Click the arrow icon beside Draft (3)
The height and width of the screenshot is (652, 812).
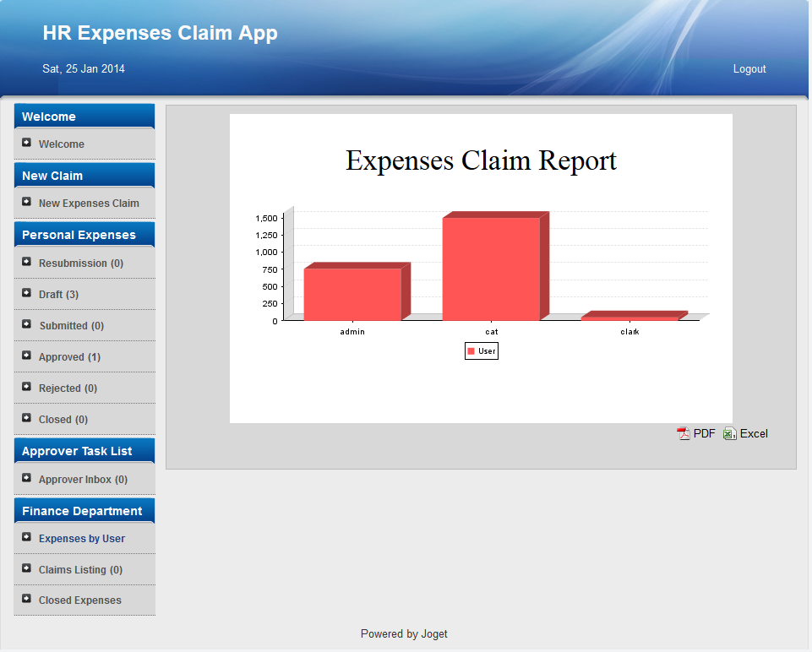click(x=26, y=293)
